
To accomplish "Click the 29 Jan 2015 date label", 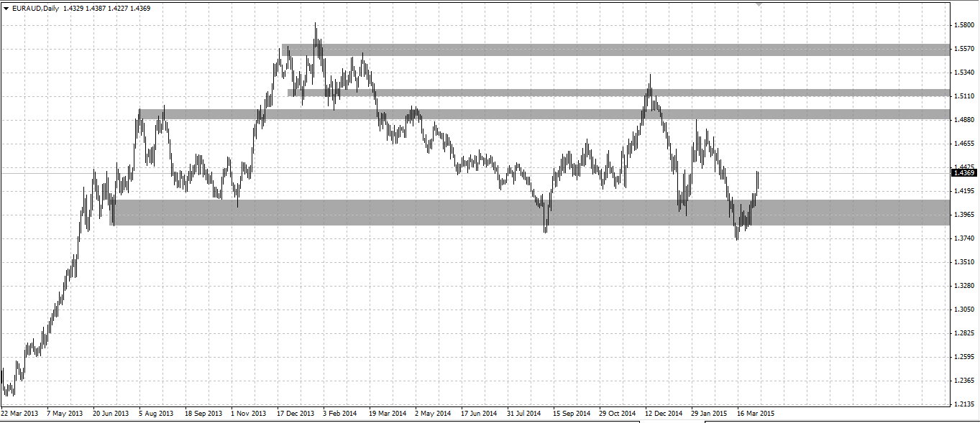I will click(x=710, y=414).
